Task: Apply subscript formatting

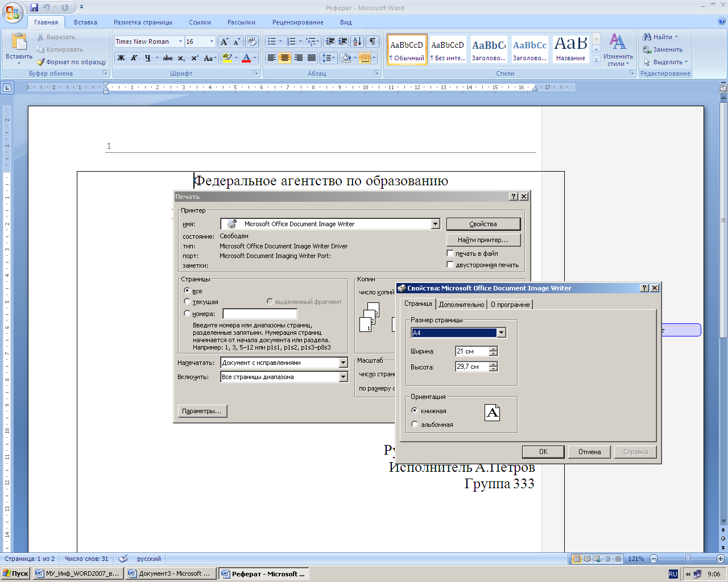Action: pos(181,58)
